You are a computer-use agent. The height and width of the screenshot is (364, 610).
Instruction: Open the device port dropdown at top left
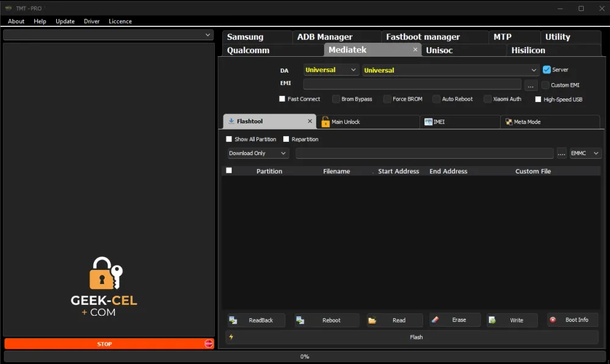(x=109, y=35)
